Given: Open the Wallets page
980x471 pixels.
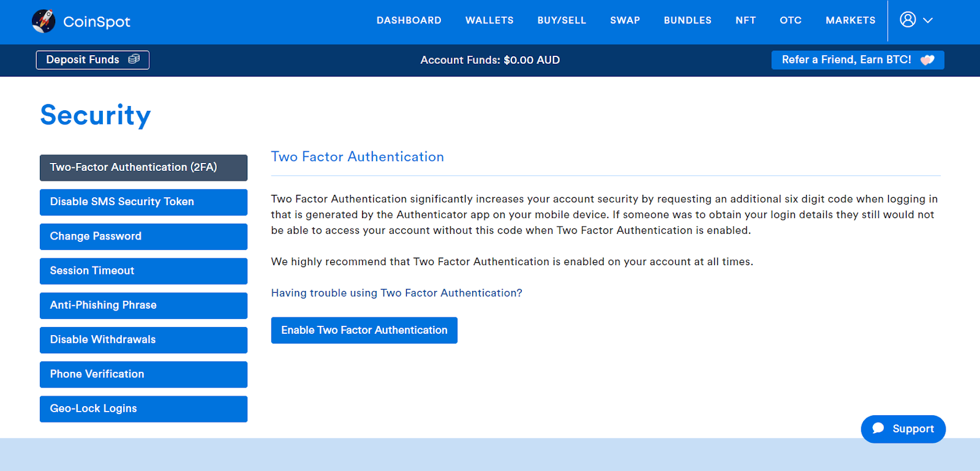Looking at the screenshot, I should 489,20.
